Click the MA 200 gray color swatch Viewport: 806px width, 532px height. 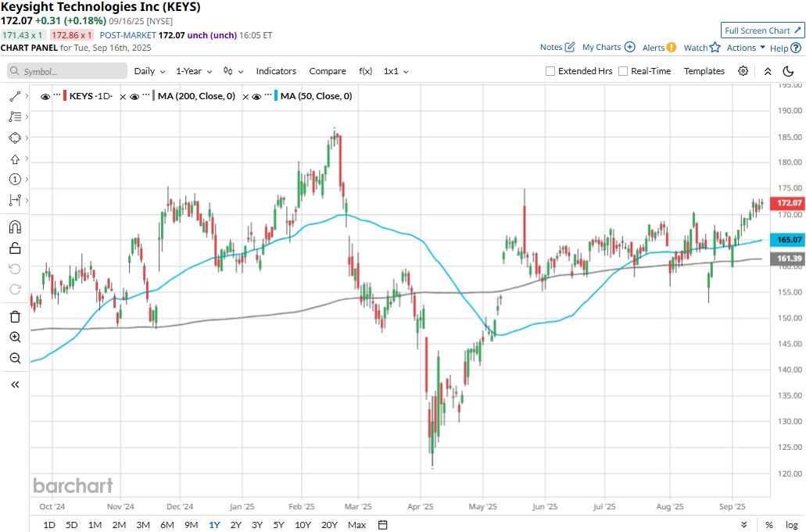[x=154, y=96]
